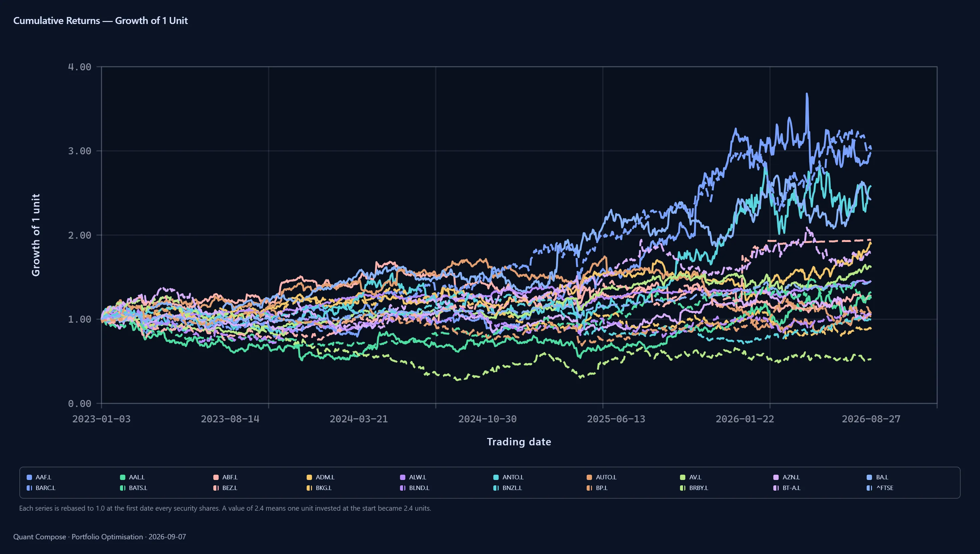Click the Quant Compose footer text

click(100, 537)
